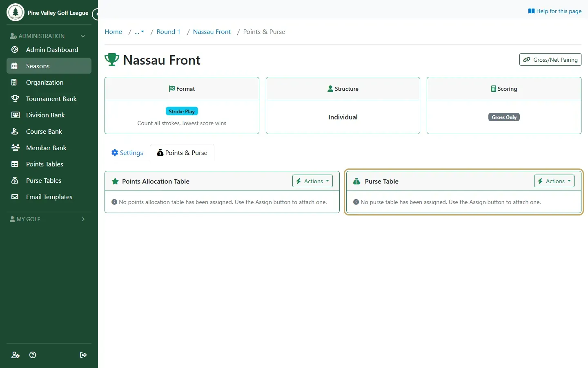
Task: Click the Member Bank people icon
Action: (x=16, y=148)
